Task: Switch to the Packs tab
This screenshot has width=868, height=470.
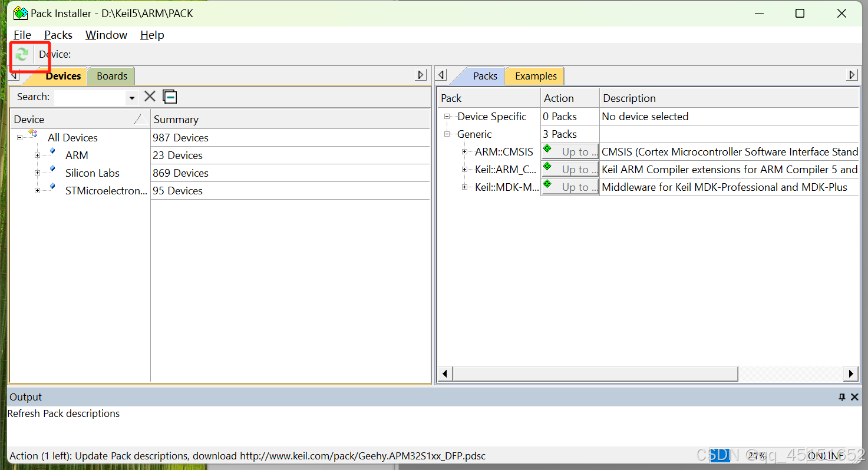Action: [x=485, y=76]
